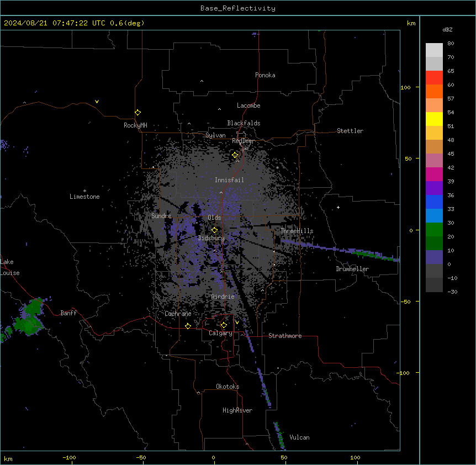
Task: Click the purple 36-39 dBZ legend swatch
Action: click(x=434, y=188)
